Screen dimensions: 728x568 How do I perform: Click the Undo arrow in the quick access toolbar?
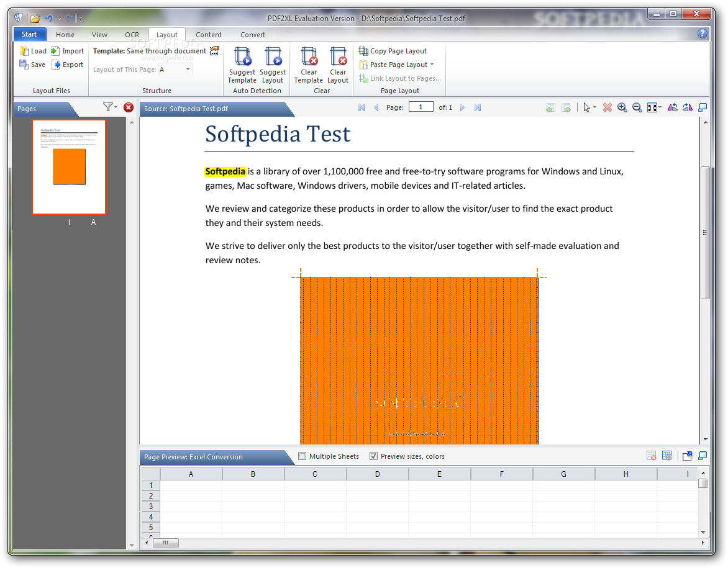(x=48, y=19)
